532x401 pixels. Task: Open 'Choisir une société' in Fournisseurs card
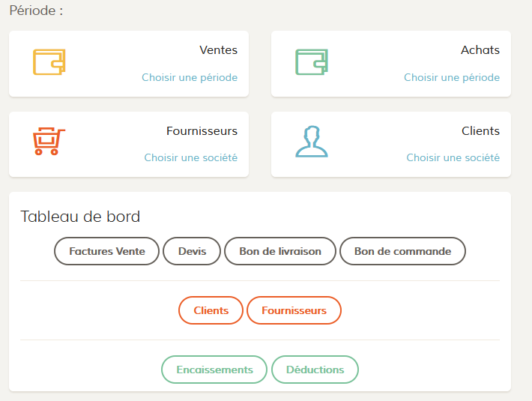click(190, 157)
